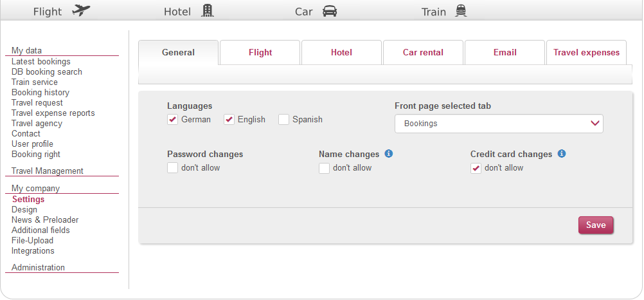Open the Travel expenses tab
Screen dimensions: 644x300
(586, 53)
